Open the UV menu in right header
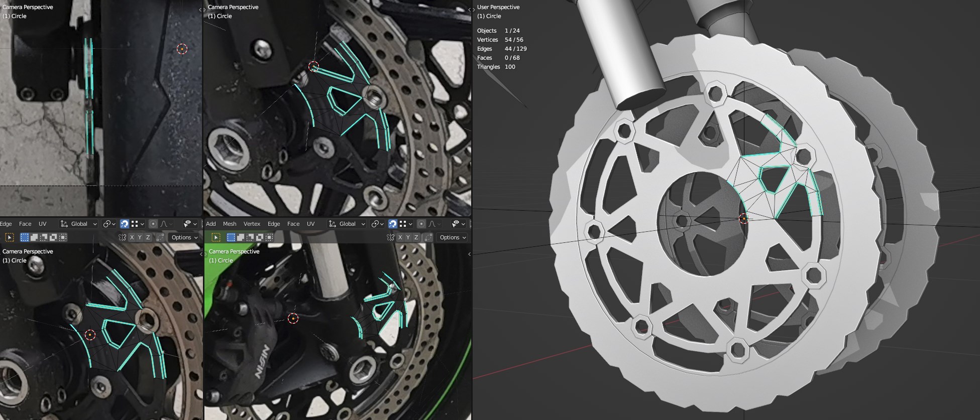This screenshot has width=980, height=420. point(311,224)
